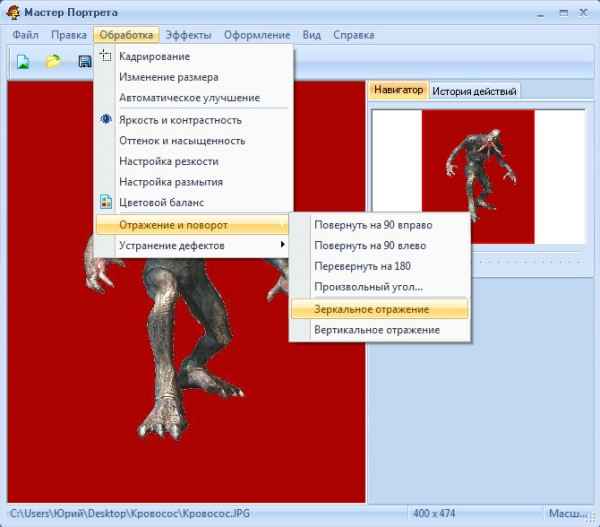Choose Вертикальное отражение from the submenu
600x527 pixels.
pos(376,330)
